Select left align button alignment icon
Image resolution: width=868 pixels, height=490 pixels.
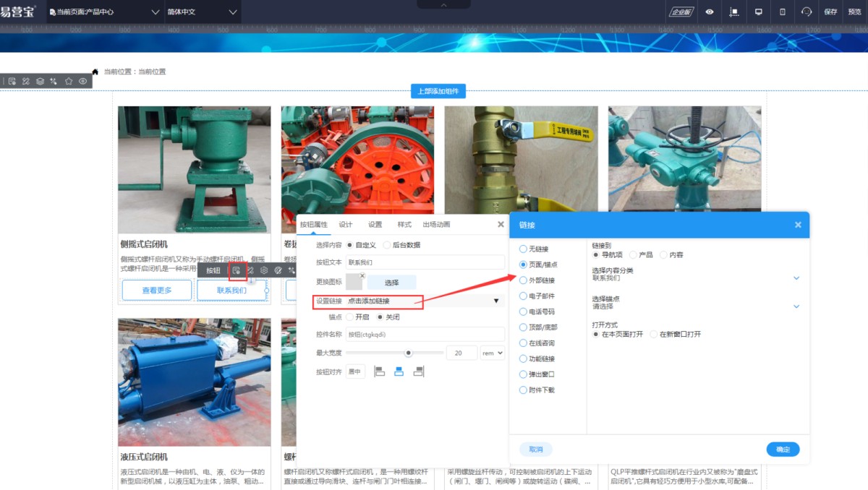click(x=379, y=371)
